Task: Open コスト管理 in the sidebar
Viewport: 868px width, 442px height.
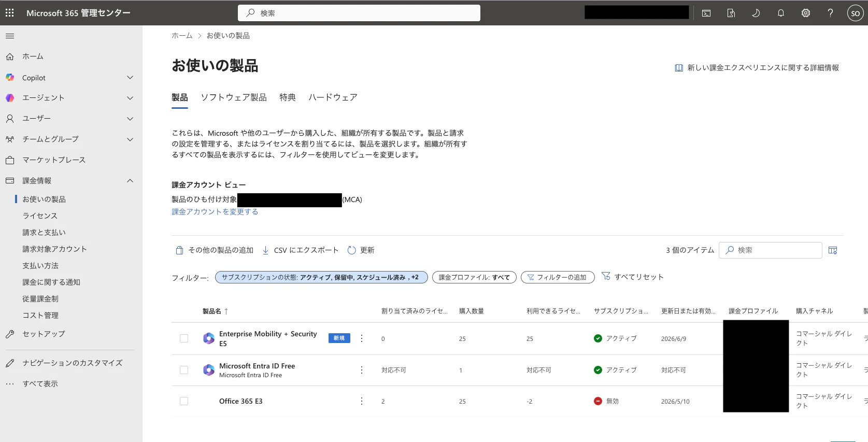Action: (x=40, y=316)
